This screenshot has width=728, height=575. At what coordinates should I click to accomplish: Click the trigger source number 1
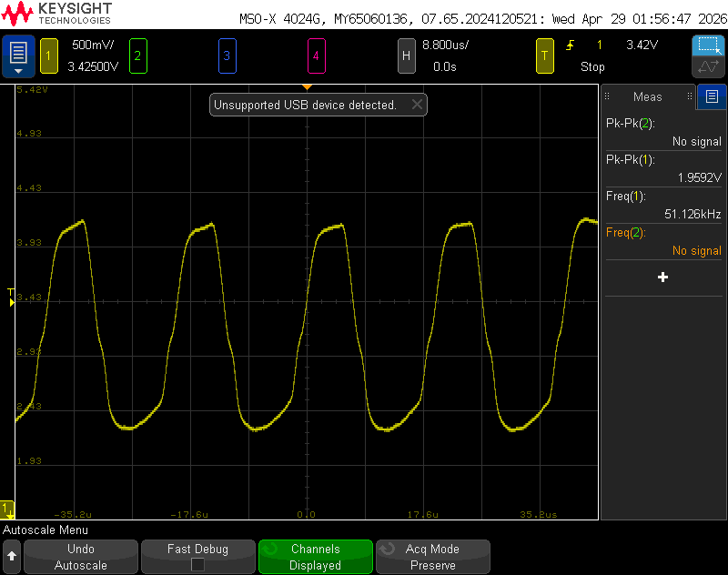[x=600, y=45]
